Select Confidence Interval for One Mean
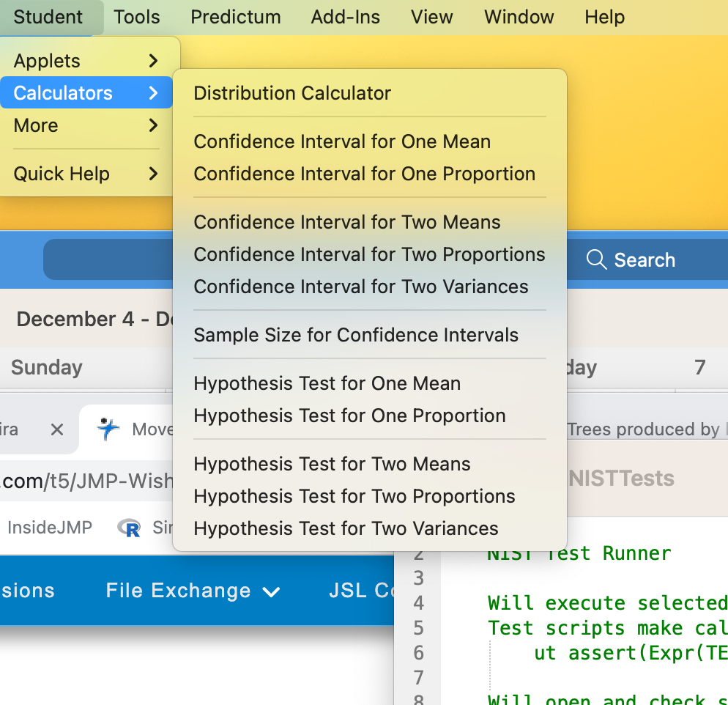728x705 pixels. point(342,141)
